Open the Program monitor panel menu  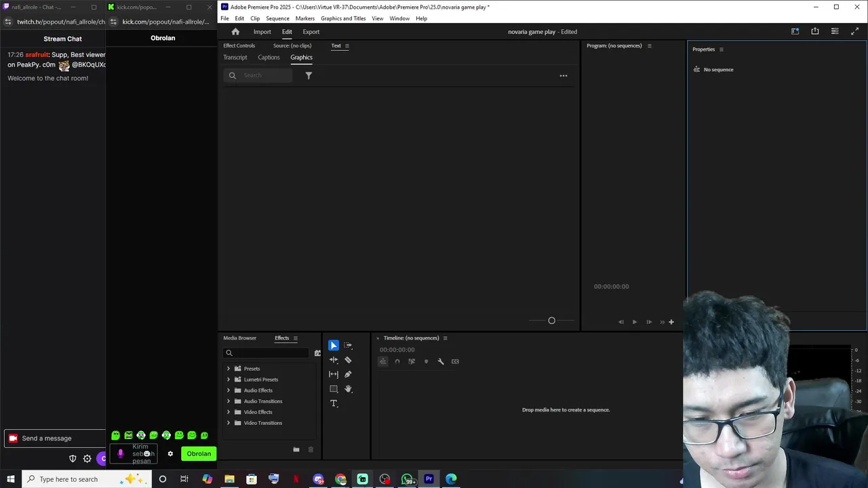coord(649,46)
